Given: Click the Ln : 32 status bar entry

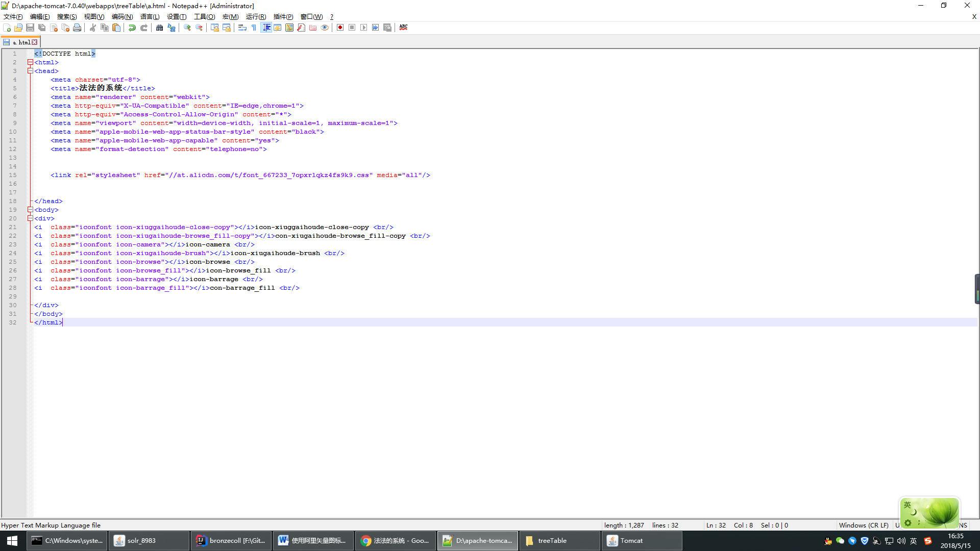Looking at the screenshot, I should point(716,525).
